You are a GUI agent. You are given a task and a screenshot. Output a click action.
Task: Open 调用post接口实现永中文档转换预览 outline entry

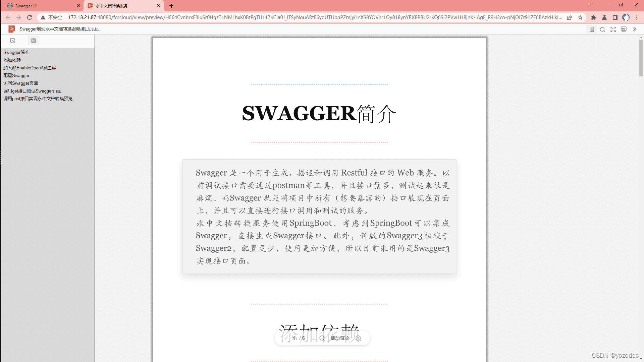38,99
